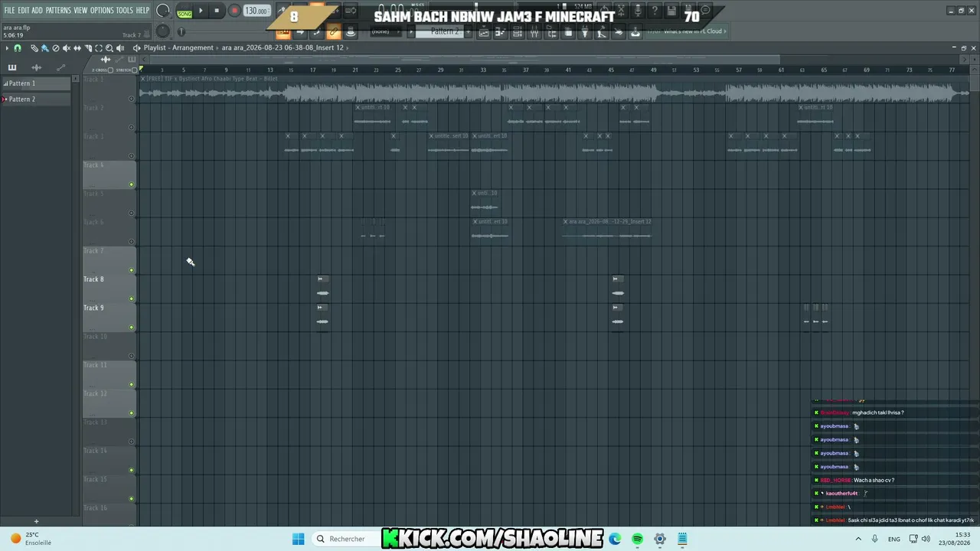The image size is (980, 551).
Task: Toggle Track 12 mute light
Action: pos(132,413)
